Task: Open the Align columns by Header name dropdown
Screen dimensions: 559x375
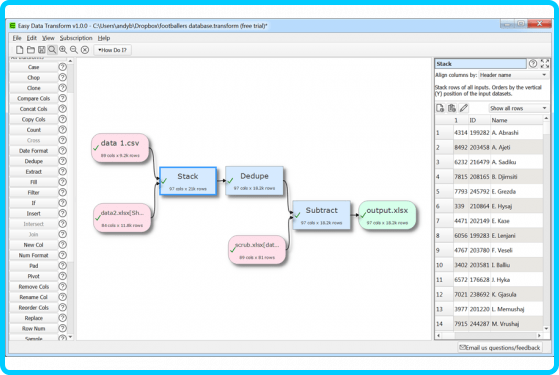Action: [513, 75]
